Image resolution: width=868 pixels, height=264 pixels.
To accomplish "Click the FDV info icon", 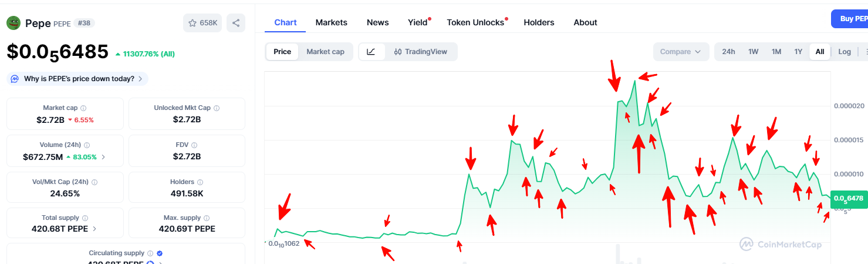I will (194, 145).
